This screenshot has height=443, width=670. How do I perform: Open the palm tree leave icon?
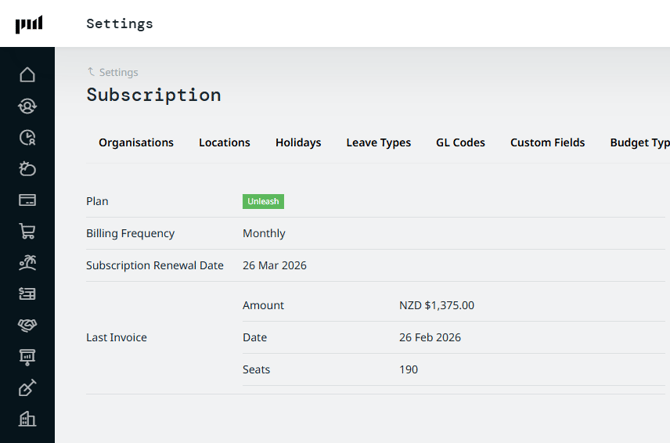pos(27,263)
